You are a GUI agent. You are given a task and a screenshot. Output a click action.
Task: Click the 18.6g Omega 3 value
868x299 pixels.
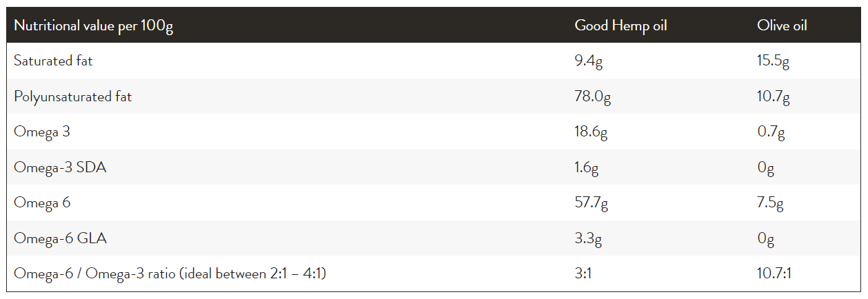(591, 132)
